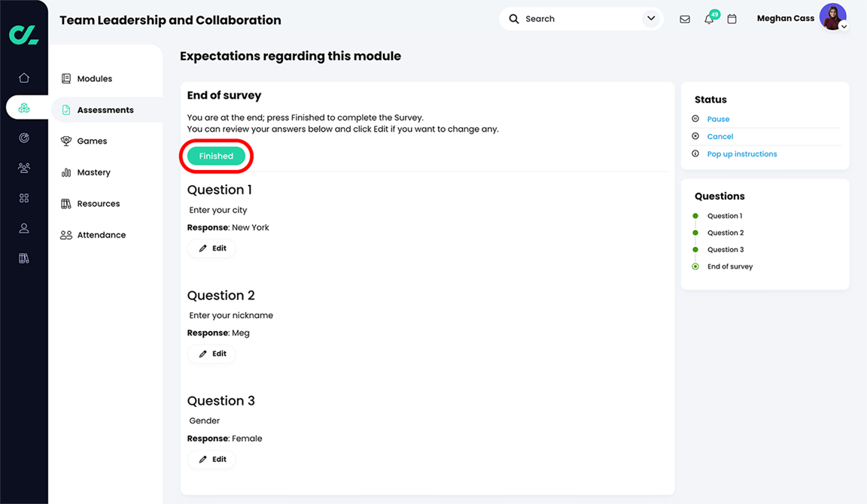Open the Home icon in the sidebar

[x=23, y=77]
